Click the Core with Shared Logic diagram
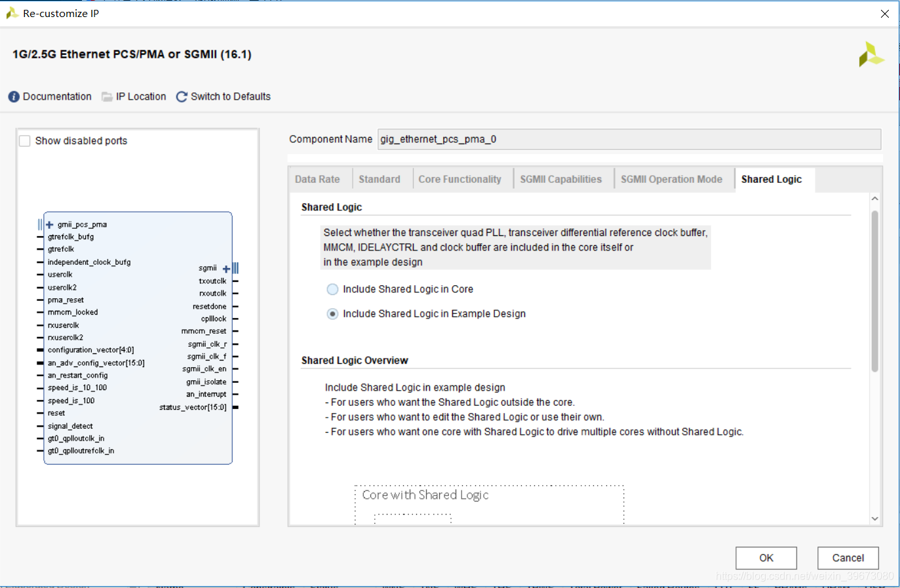 click(x=489, y=504)
